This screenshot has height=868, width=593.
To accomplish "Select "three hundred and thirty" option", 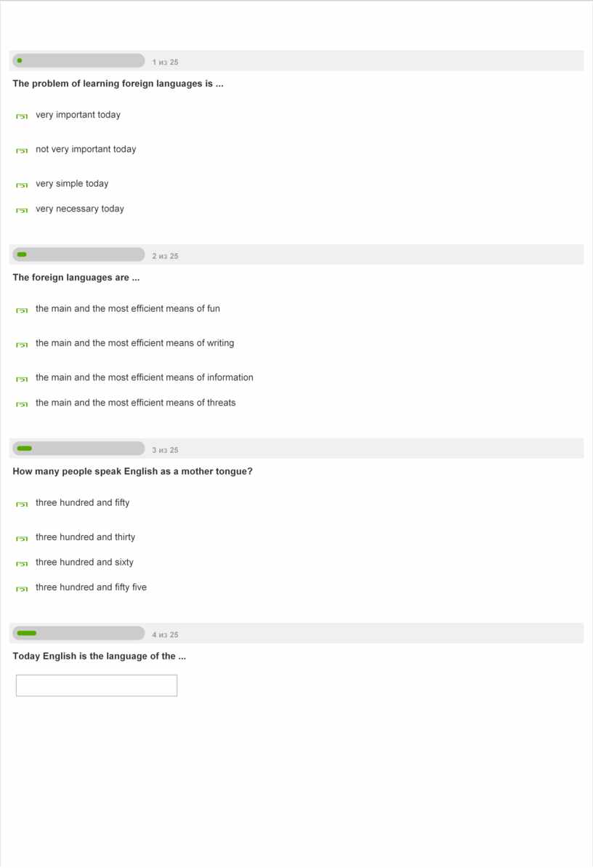I will pos(22,538).
